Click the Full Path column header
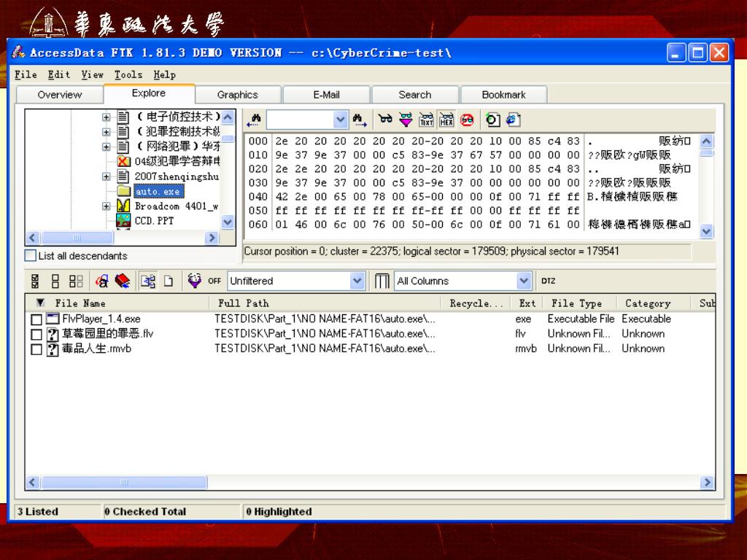This screenshot has width=747, height=560. point(325,303)
